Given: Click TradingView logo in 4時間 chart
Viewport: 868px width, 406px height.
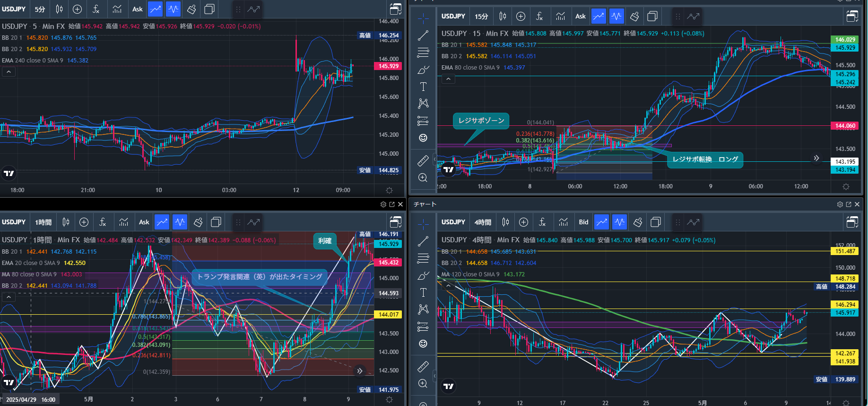Looking at the screenshot, I should (x=449, y=386).
